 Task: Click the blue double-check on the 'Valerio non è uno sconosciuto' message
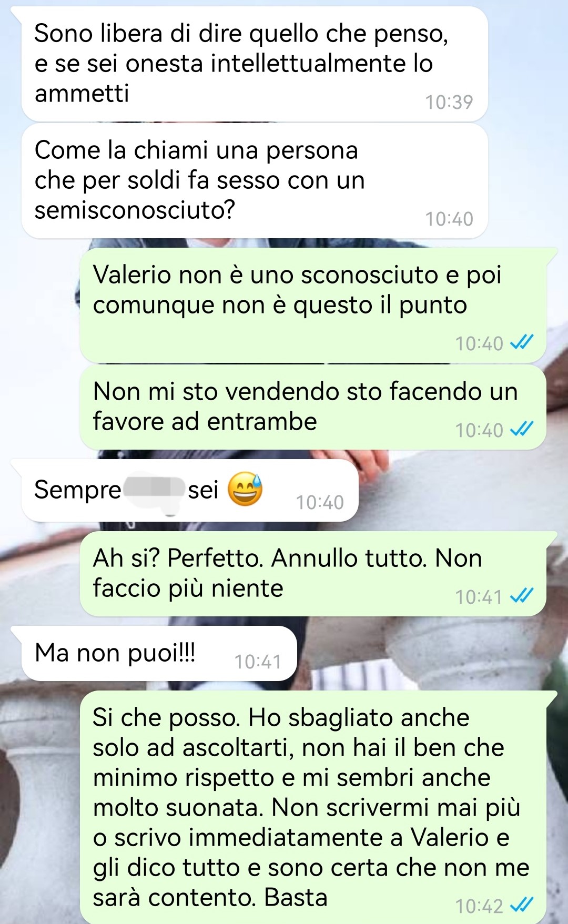522,343
